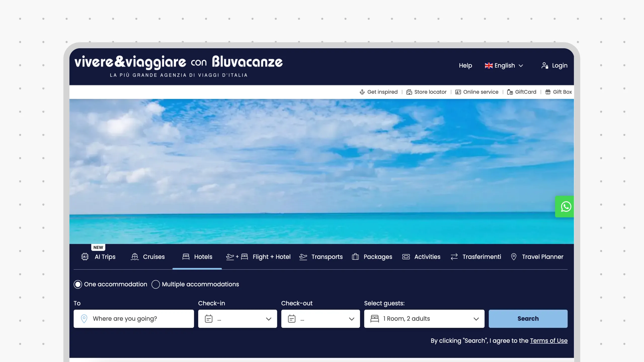644x362 pixels.
Task: Click the GiftCard icon
Action: click(510, 92)
